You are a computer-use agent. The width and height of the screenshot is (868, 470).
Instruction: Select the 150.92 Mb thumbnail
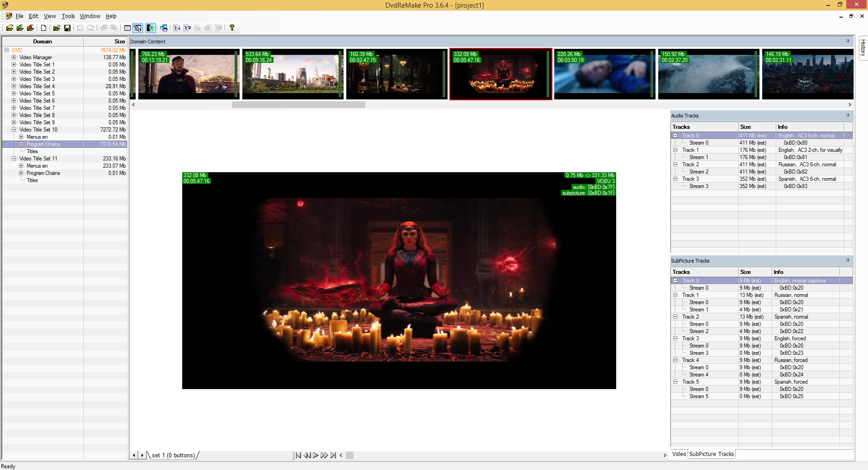[708, 74]
